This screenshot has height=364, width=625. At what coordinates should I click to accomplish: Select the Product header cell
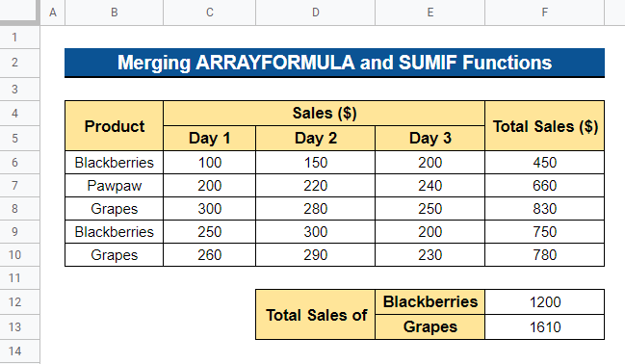[114, 126]
